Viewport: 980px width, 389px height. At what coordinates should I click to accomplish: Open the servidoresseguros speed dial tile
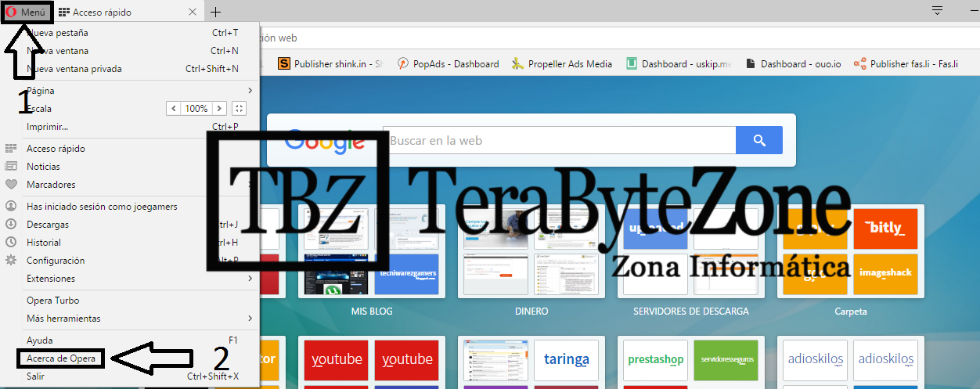click(726, 360)
